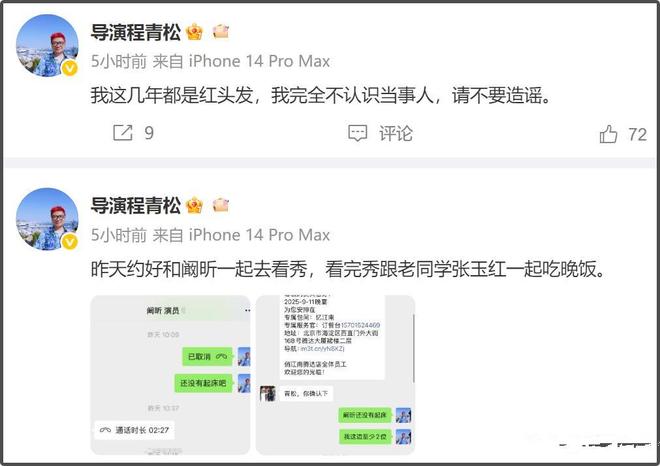Click the repost icon on first post

123,133
